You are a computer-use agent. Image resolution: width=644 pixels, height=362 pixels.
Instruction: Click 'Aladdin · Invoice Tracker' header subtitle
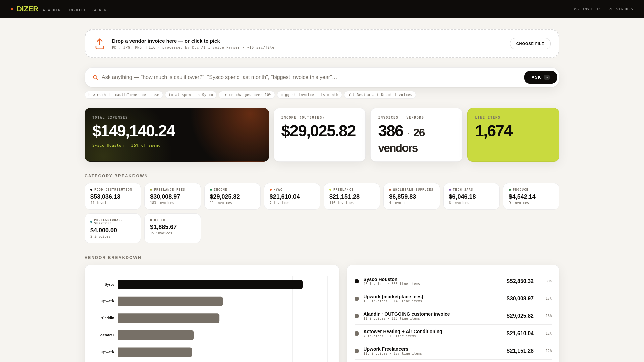(75, 10)
